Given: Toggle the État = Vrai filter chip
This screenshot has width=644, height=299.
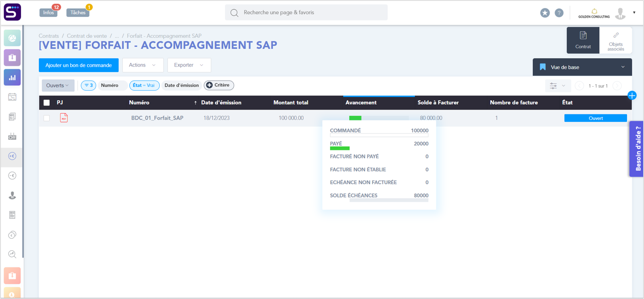Looking at the screenshot, I should pyautogui.click(x=144, y=85).
